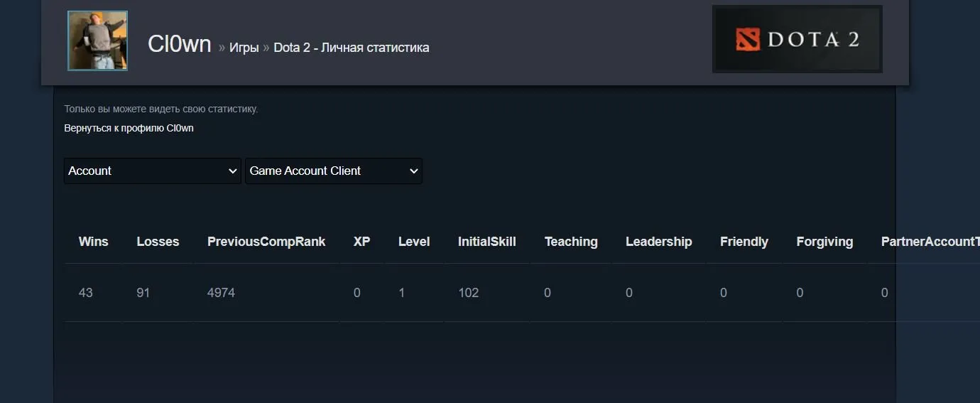The height and width of the screenshot is (403, 980).
Task: Click the PartnerAccountT column header
Action: [x=930, y=242]
